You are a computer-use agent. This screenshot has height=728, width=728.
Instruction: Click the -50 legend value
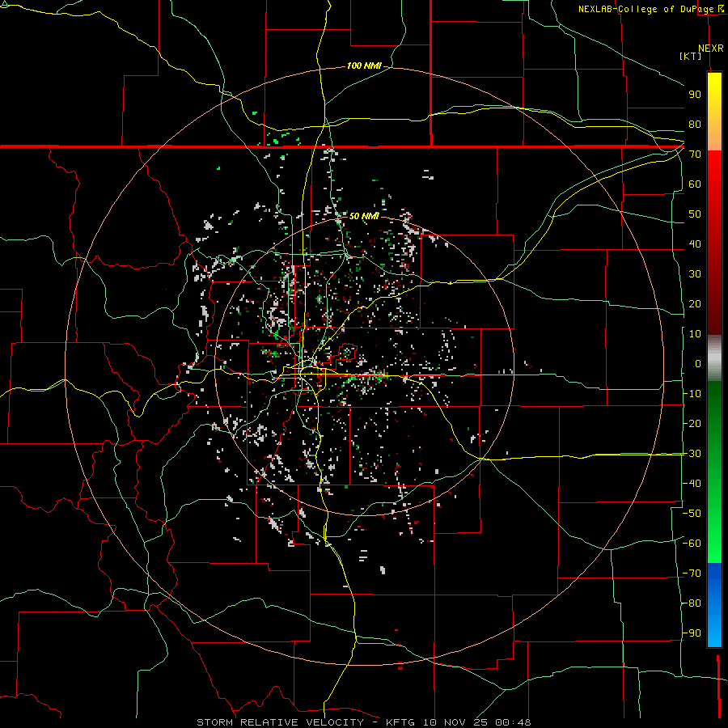tap(692, 514)
